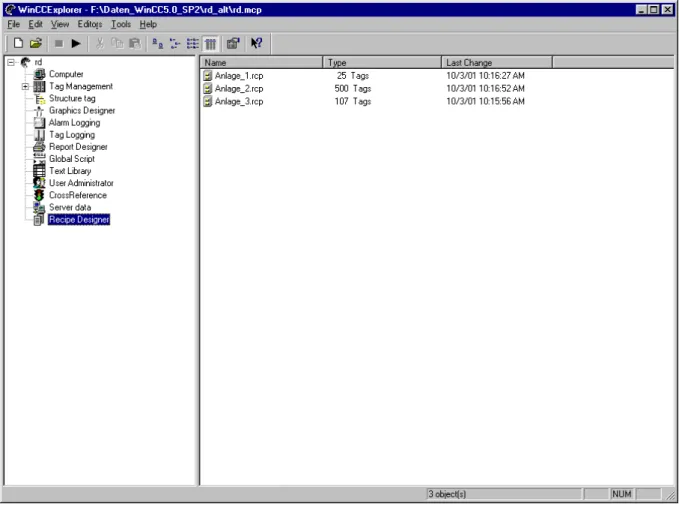Click the Alarm Logging node icon
The width and height of the screenshot is (679, 507).
pyautogui.click(x=39, y=123)
